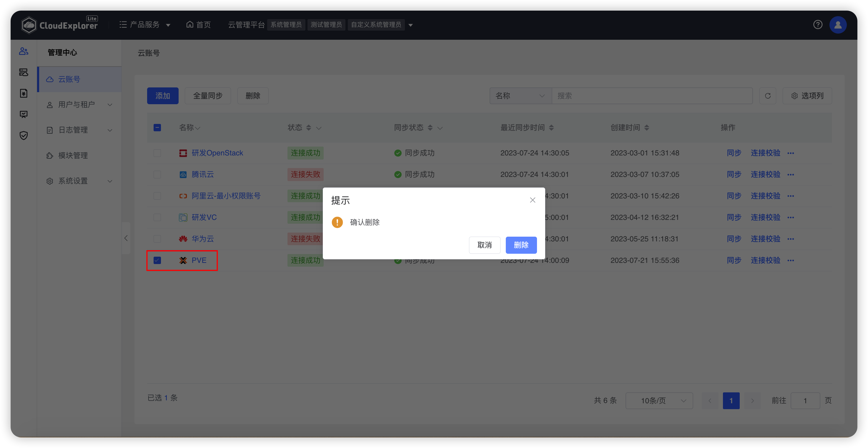Click the 前往 page number input
Image resolution: width=868 pixels, height=448 pixels.
pyautogui.click(x=805, y=401)
